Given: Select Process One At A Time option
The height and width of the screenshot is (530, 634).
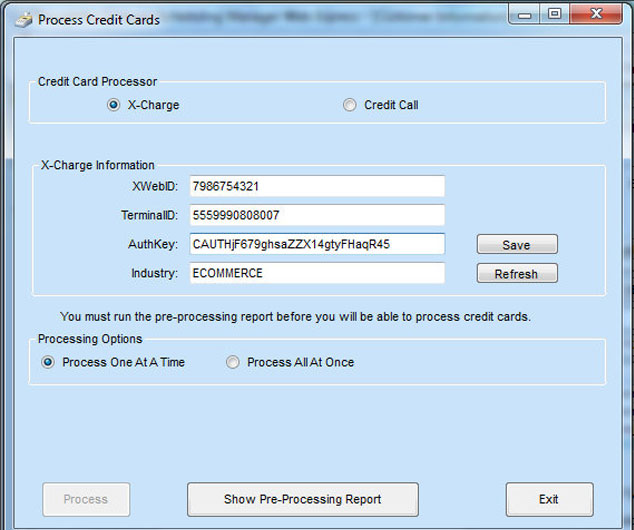Looking at the screenshot, I should [x=48, y=362].
